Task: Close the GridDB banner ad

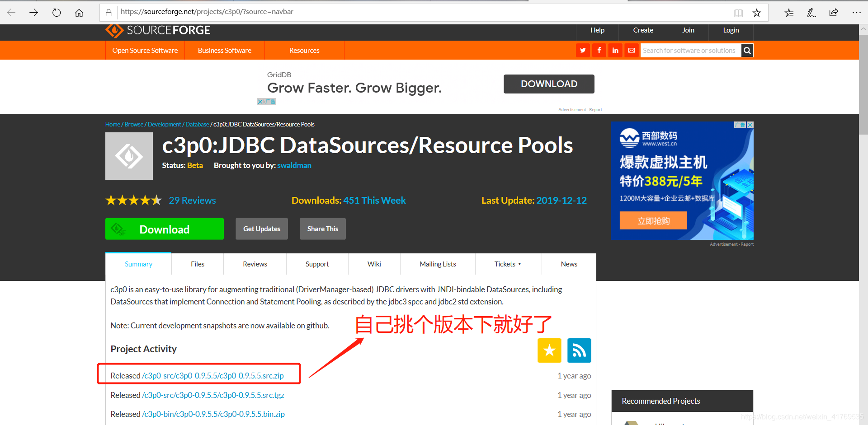Action: [x=260, y=102]
